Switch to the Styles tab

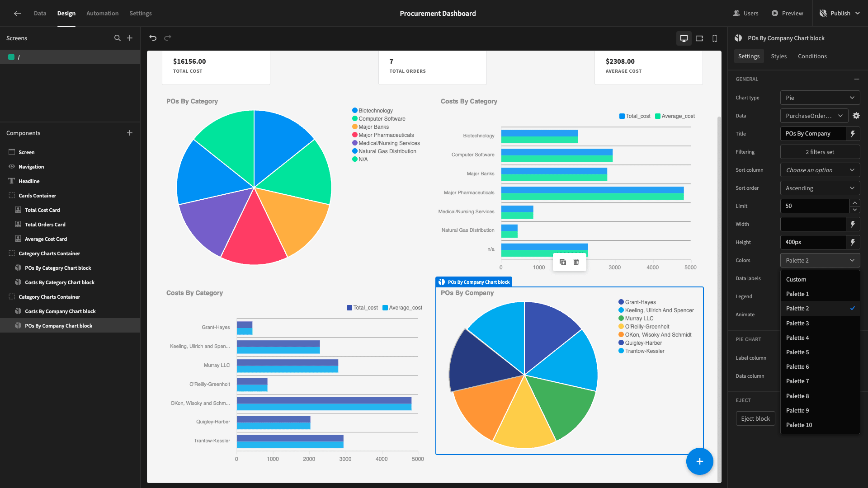(x=778, y=56)
